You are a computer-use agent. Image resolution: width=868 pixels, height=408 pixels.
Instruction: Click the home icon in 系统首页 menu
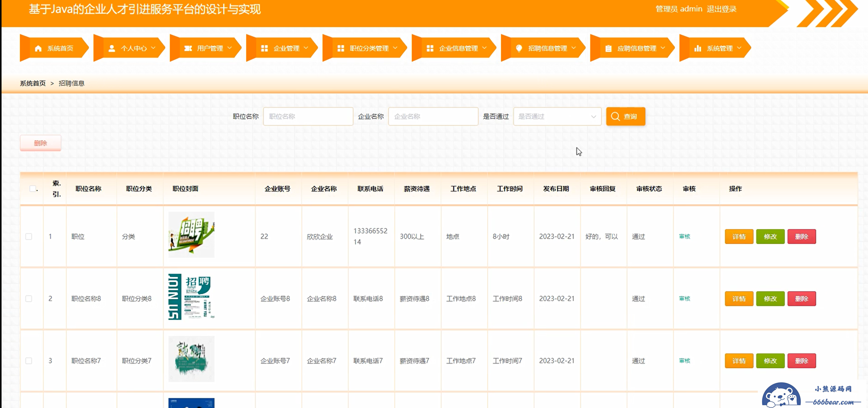click(x=38, y=49)
